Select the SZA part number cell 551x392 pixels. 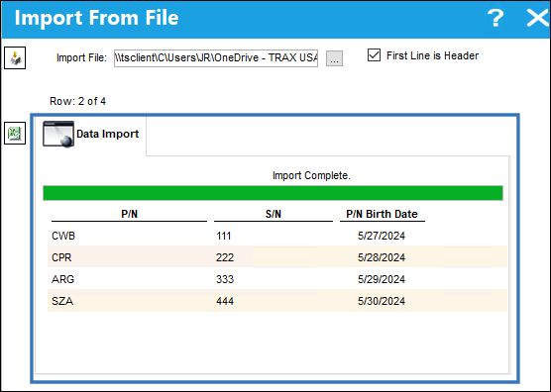[x=62, y=301]
